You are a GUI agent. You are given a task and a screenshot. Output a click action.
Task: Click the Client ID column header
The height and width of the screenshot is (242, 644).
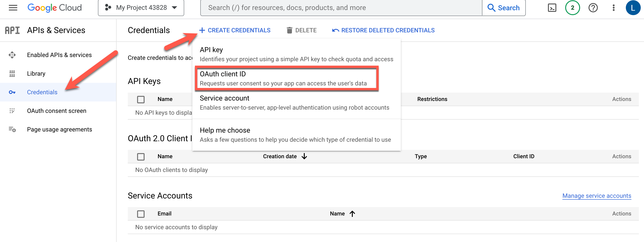[x=523, y=156]
